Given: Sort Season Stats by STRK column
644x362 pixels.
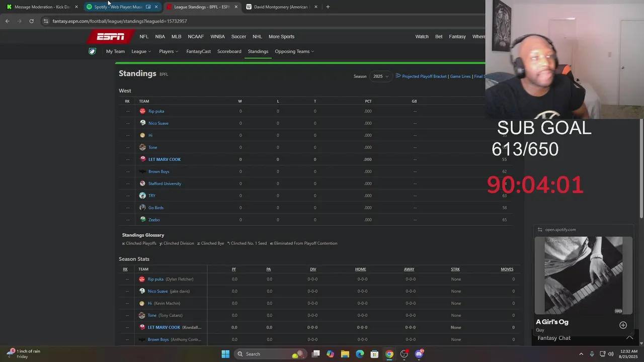Looking at the screenshot, I should pyautogui.click(x=455, y=269).
